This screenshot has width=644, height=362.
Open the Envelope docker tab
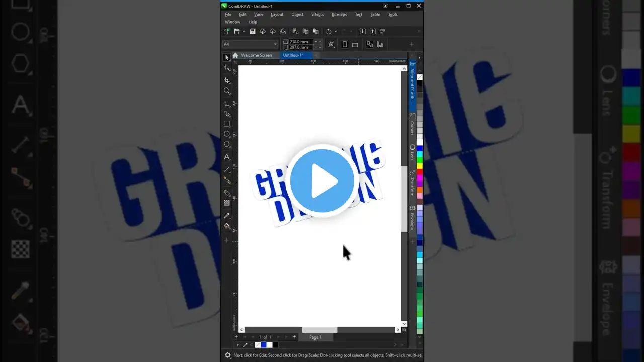point(412,218)
